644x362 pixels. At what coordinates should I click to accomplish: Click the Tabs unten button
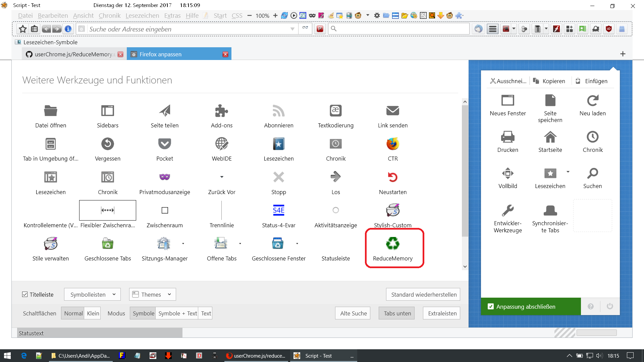tap(397, 313)
